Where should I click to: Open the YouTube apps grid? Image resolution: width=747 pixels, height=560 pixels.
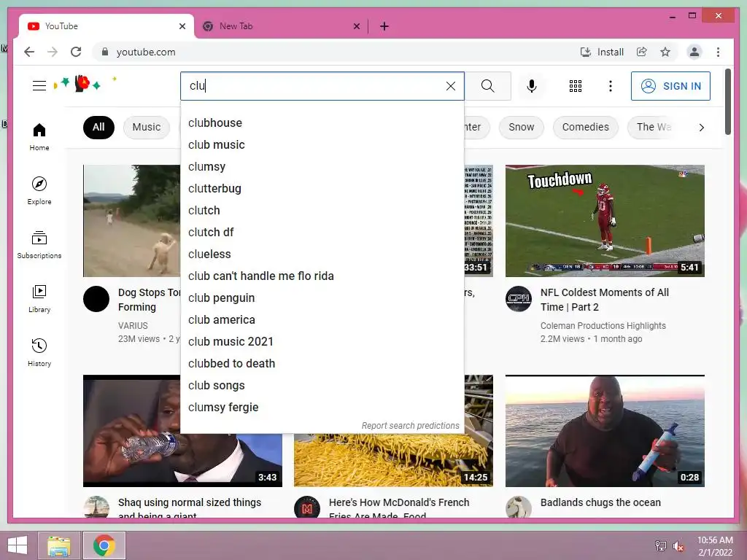coord(575,86)
